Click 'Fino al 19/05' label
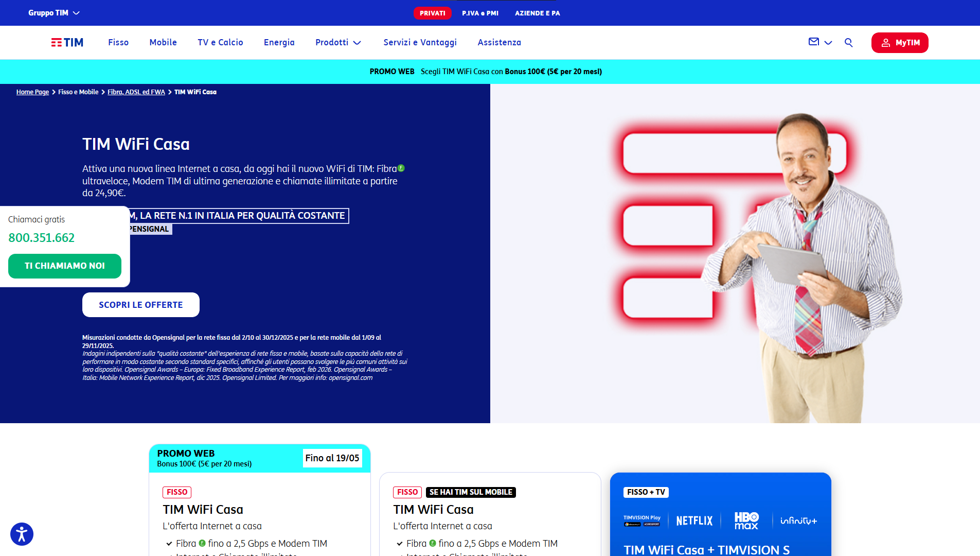The height and width of the screenshot is (556, 980). point(332,458)
